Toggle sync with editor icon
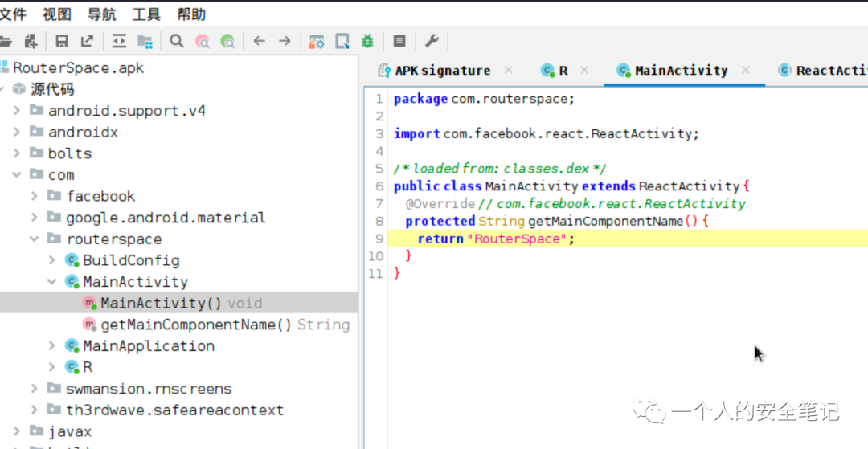 (x=119, y=41)
